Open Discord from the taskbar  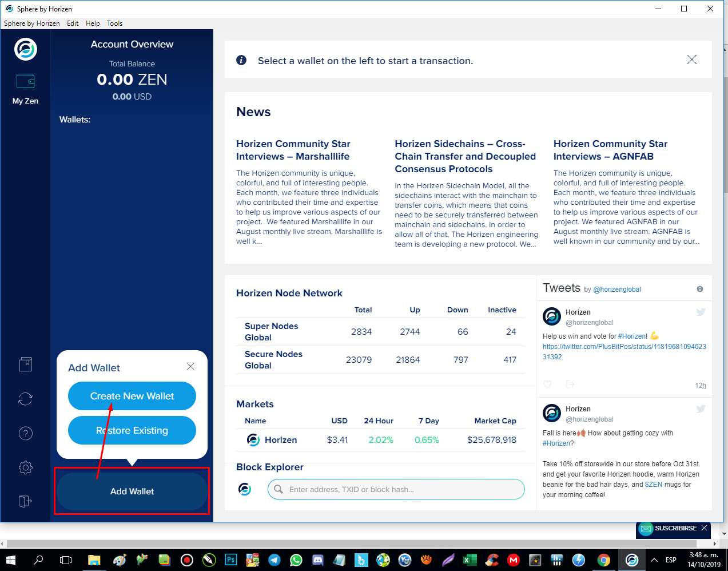pos(318,560)
